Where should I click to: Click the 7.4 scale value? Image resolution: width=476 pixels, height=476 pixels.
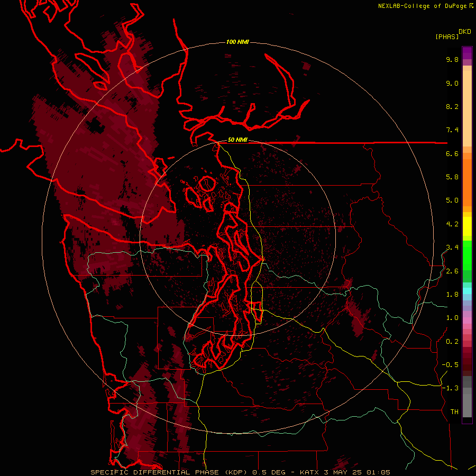tap(452, 130)
